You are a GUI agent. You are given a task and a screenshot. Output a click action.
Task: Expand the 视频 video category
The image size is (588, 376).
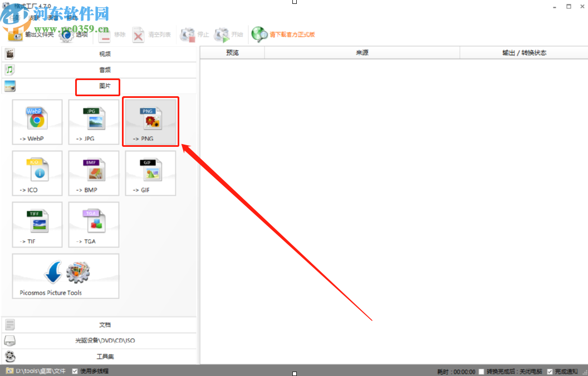pos(99,54)
